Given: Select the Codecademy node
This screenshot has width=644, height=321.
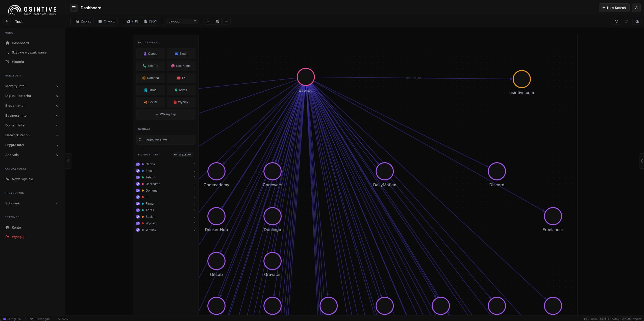Looking at the screenshot, I should (x=216, y=171).
